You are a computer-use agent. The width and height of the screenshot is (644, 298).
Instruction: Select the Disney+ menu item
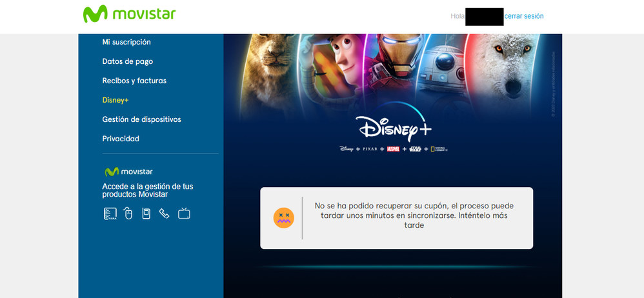pyautogui.click(x=116, y=100)
